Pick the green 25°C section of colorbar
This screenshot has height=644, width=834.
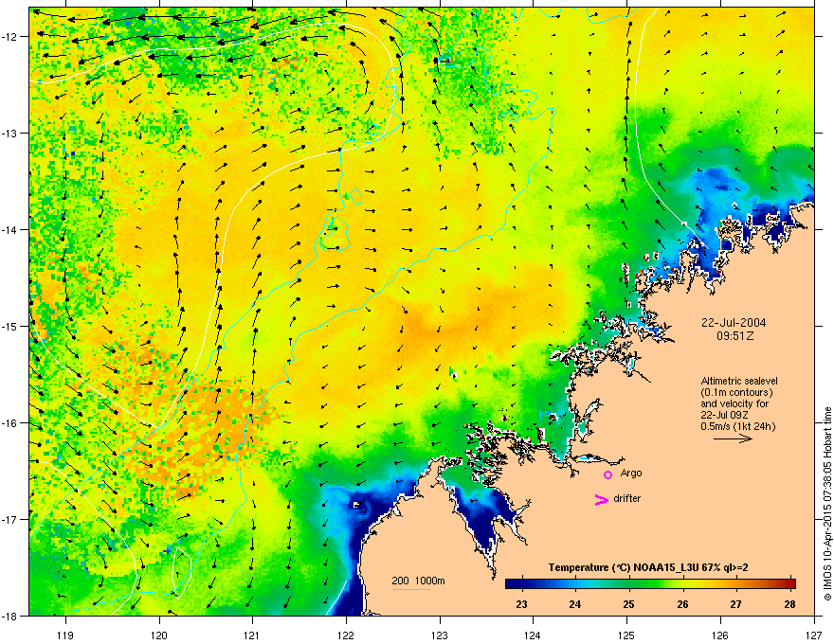629,583
